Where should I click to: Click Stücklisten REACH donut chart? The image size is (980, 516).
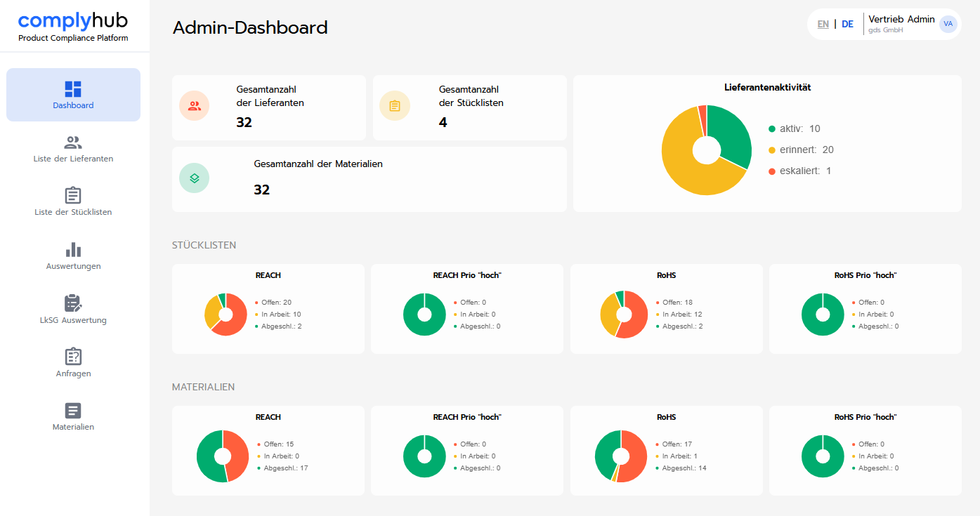[226, 314]
